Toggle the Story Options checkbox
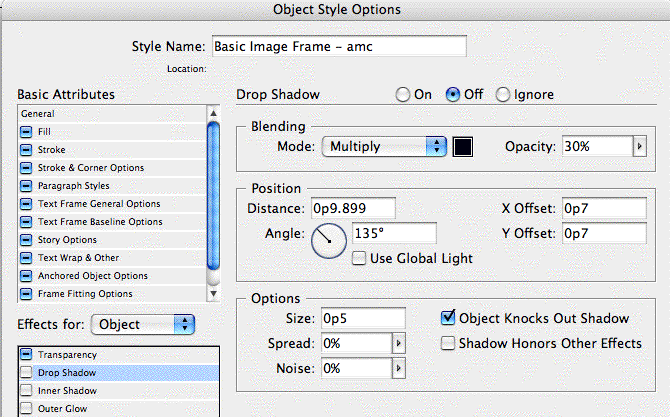Viewport: 670px width, 417px height. [26, 240]
